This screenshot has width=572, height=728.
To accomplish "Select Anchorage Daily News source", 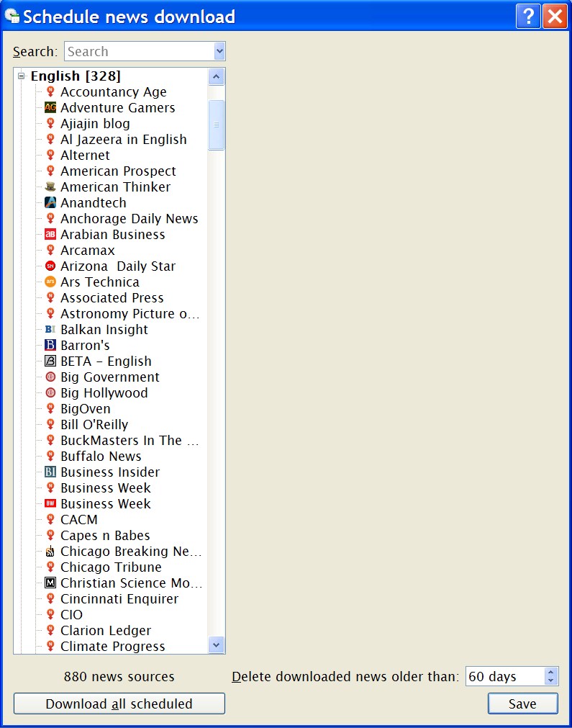I will [129, 218].
